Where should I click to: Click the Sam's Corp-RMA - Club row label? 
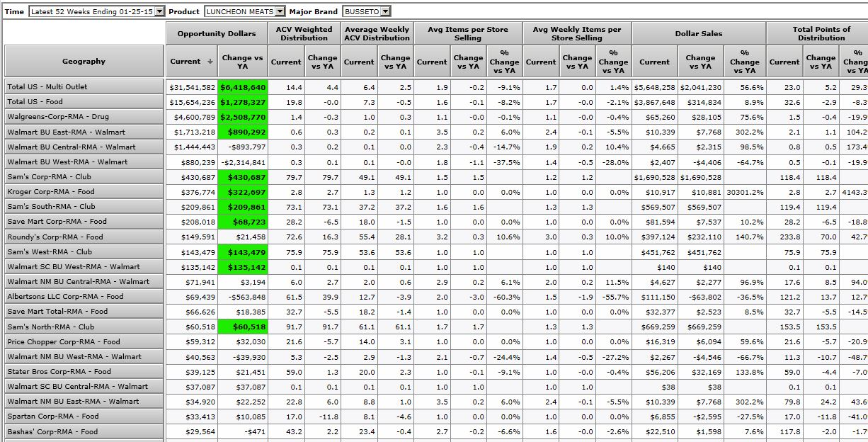(x=84, y=177)
